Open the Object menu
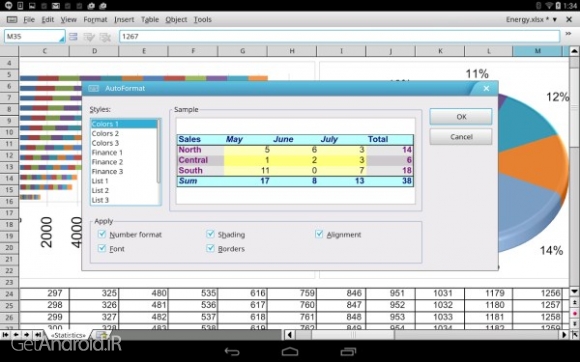The image size is (580, 362). 176,20
